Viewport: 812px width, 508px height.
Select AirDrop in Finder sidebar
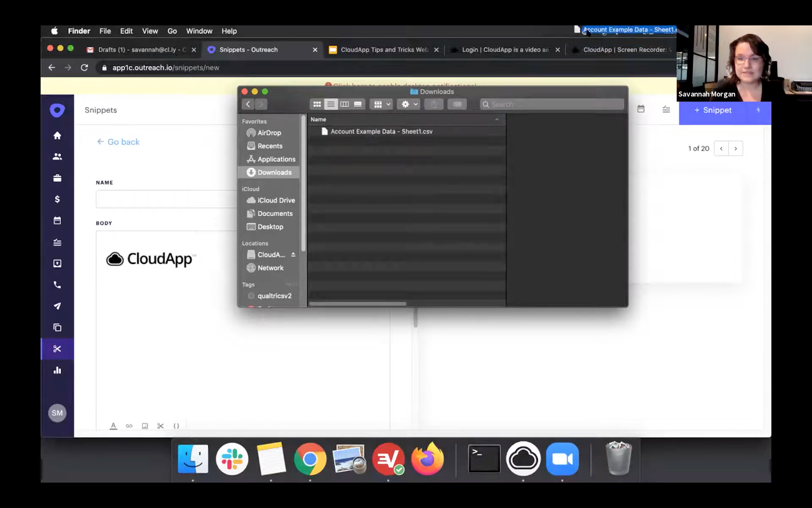pyautogui.click(x=269, y=133)
